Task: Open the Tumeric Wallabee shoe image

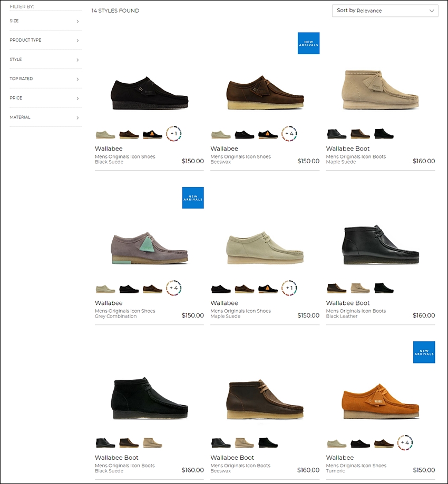Action: point(381,401)
